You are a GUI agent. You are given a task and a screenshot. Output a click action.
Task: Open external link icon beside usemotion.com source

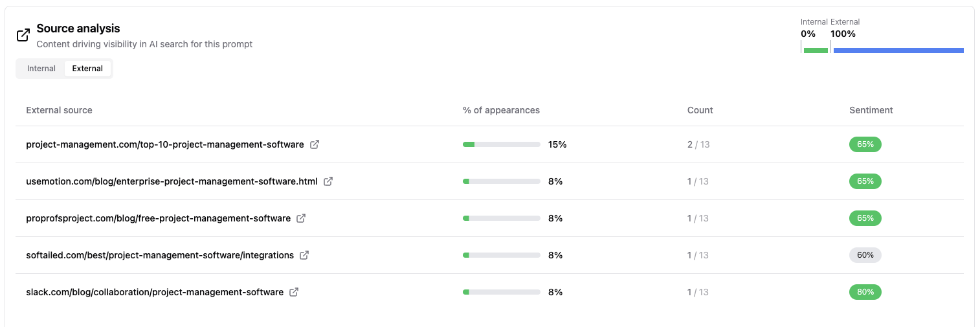point(328,181)
